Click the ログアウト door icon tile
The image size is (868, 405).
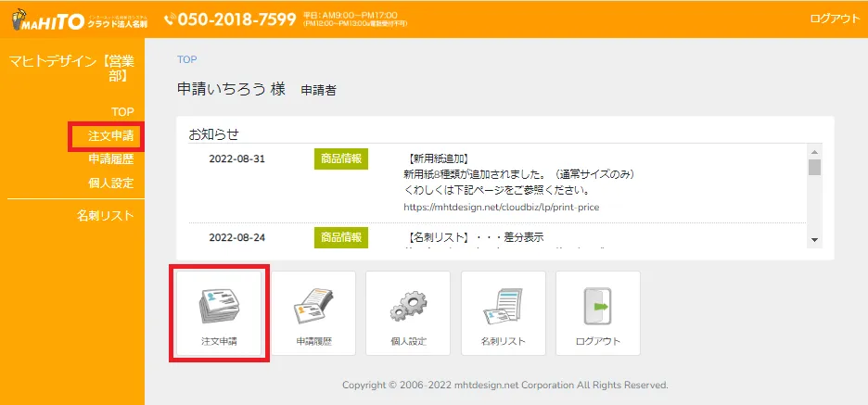pyautogui.click(x=598, y=313)
